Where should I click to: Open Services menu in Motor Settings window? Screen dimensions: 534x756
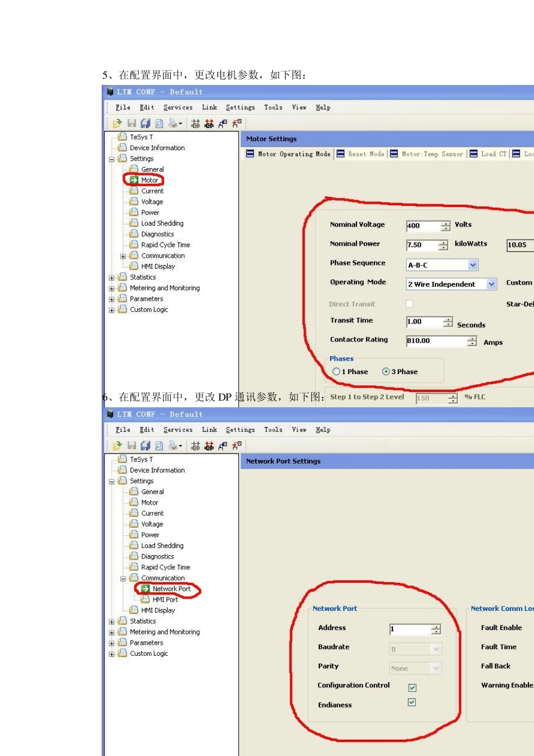coord(178,107)
